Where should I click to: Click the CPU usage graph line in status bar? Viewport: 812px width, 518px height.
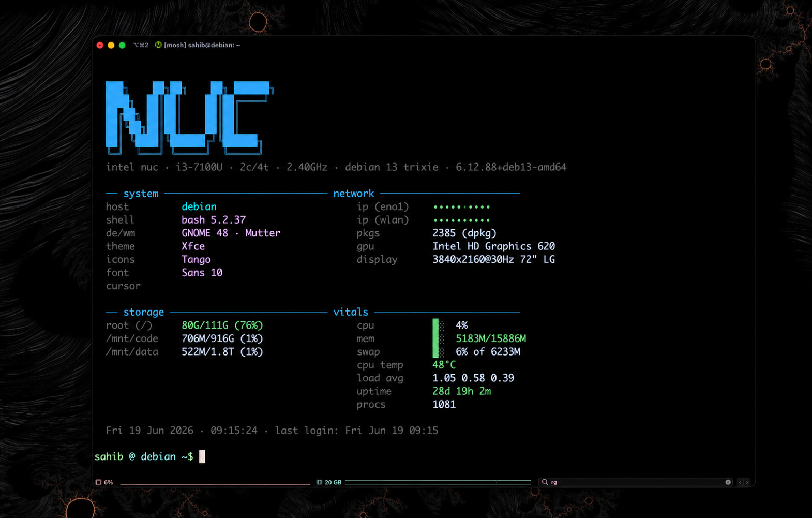coord(215,484)
